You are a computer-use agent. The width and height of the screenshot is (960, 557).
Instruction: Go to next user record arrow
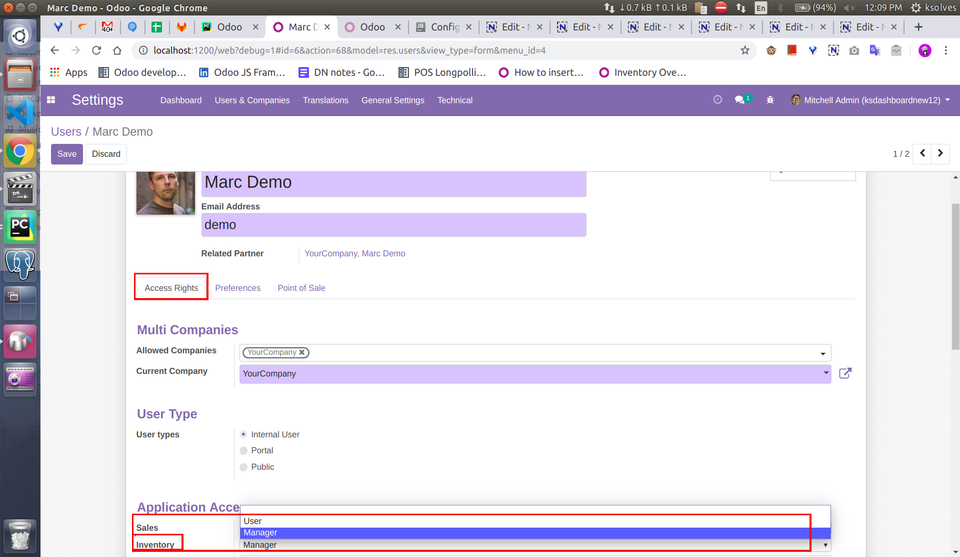coord(943,154)
